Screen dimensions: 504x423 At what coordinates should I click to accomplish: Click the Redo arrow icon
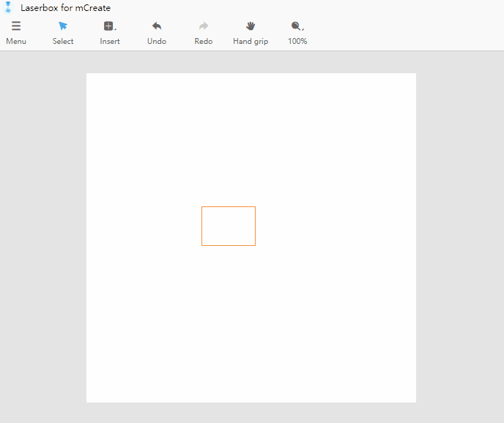tap(204, 26)
